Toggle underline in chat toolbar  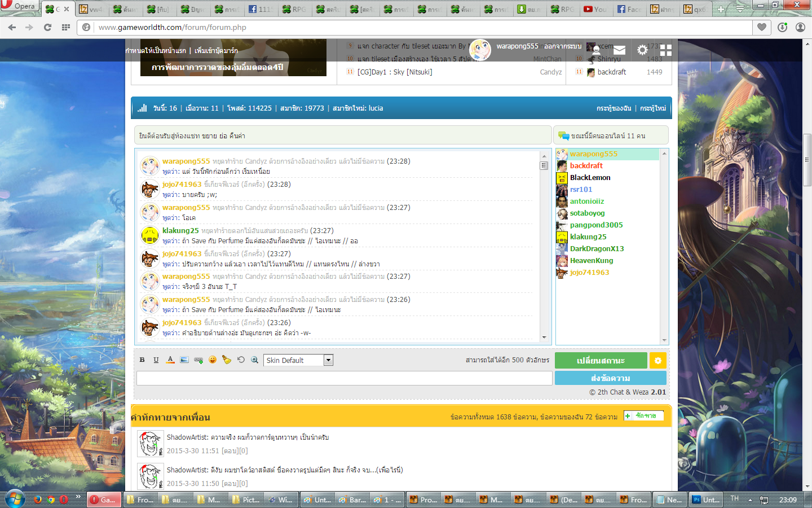point(156,360)
